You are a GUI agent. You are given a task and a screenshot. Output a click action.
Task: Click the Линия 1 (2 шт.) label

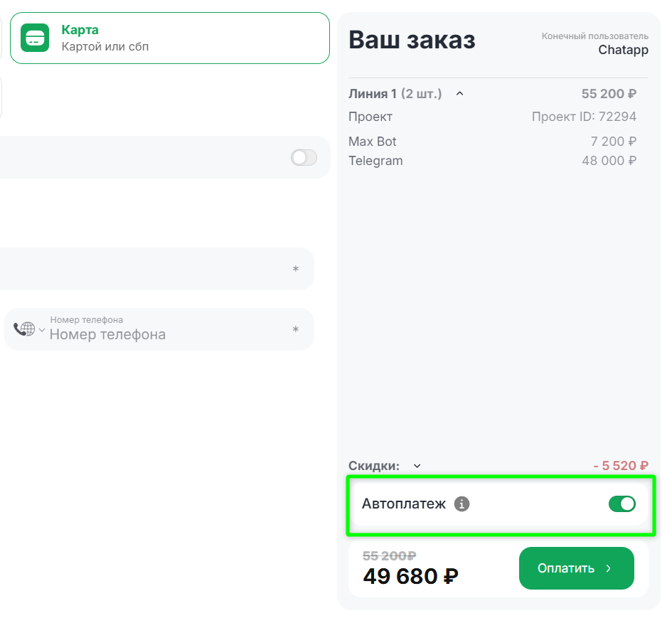click(395, 93)
